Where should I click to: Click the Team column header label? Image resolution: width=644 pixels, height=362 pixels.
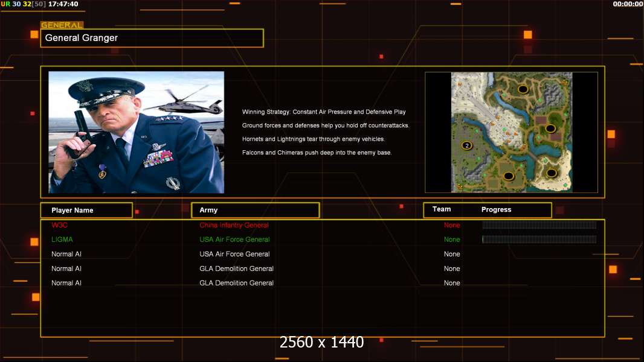click(442, 209)
